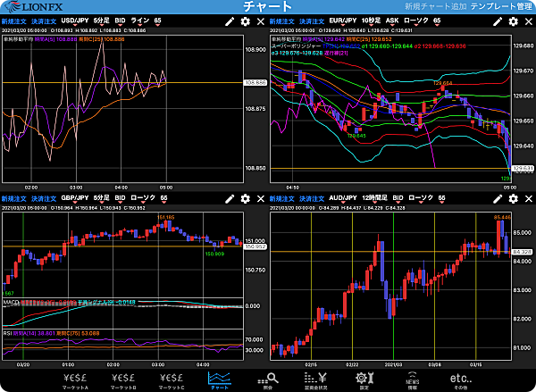Open settings gear on GBP/JPY chart

(245, 199)
